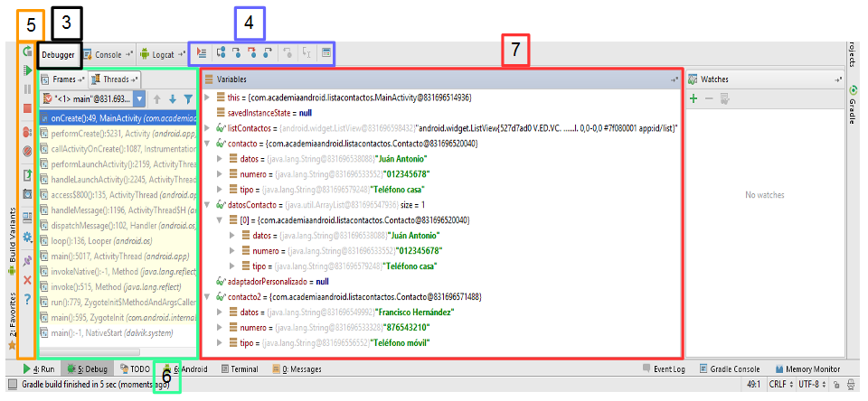Open the Build Variants side panel
This screenshot has height=401, width=868.
tap(12, 242)
